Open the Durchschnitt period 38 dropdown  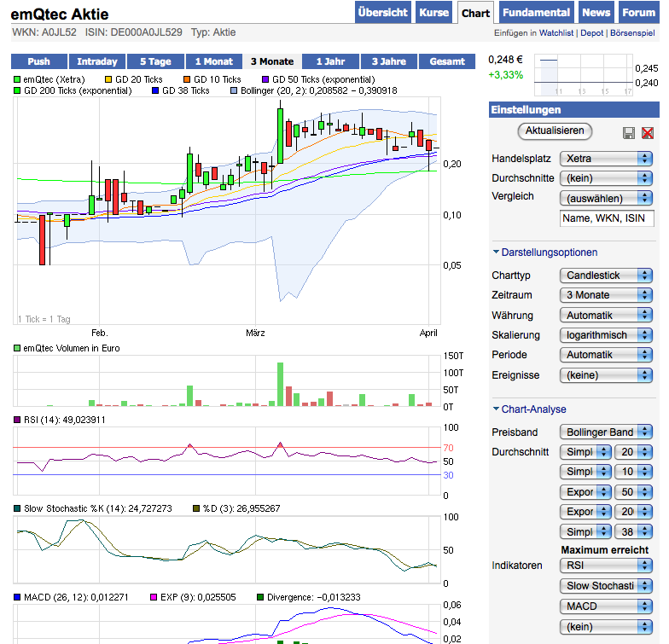coord(633,532)
